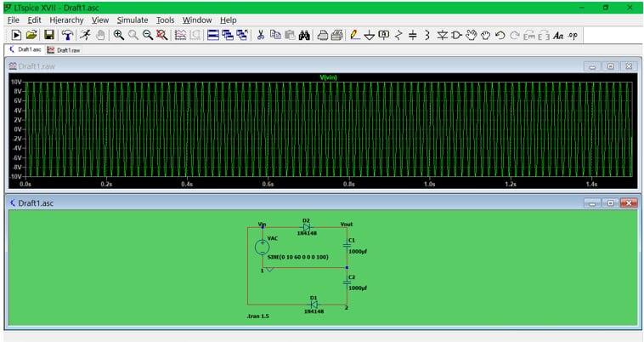Click the V(vin) trace label
Screen dimensions: 644x342
(329, 77)
